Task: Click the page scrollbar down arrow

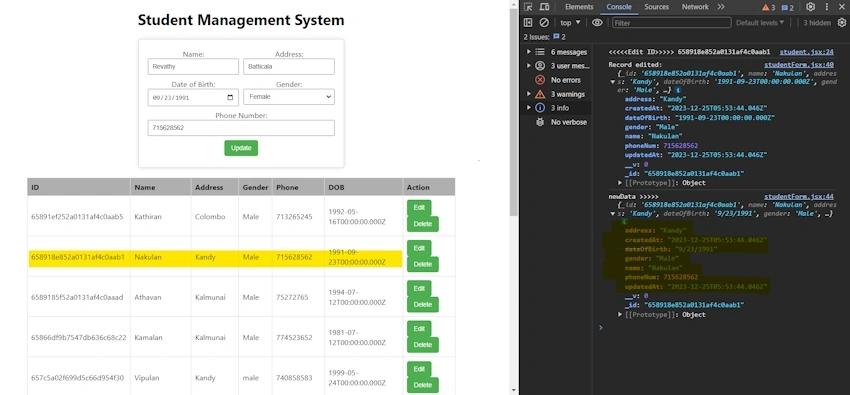Action: 514,390
